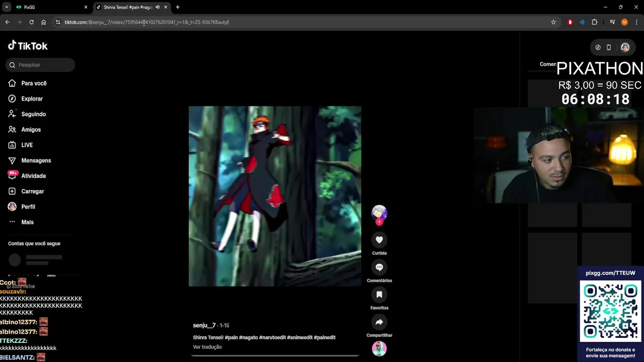Open the #animeedit hashtag

(x=300, y=337)
